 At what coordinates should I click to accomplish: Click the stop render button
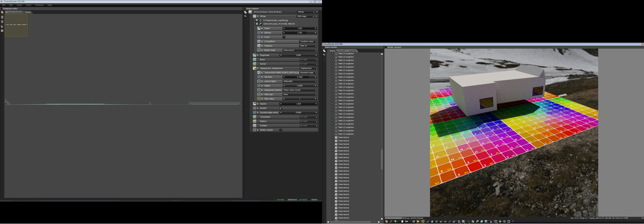click(x=402, y=221)
